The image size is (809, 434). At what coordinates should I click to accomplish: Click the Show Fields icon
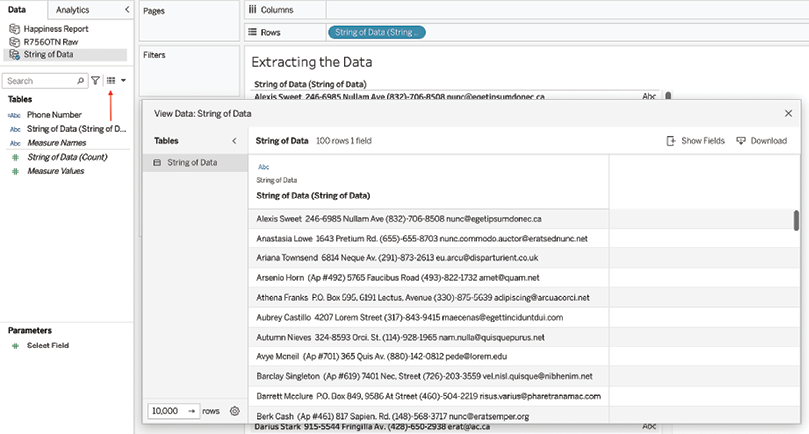671,140
